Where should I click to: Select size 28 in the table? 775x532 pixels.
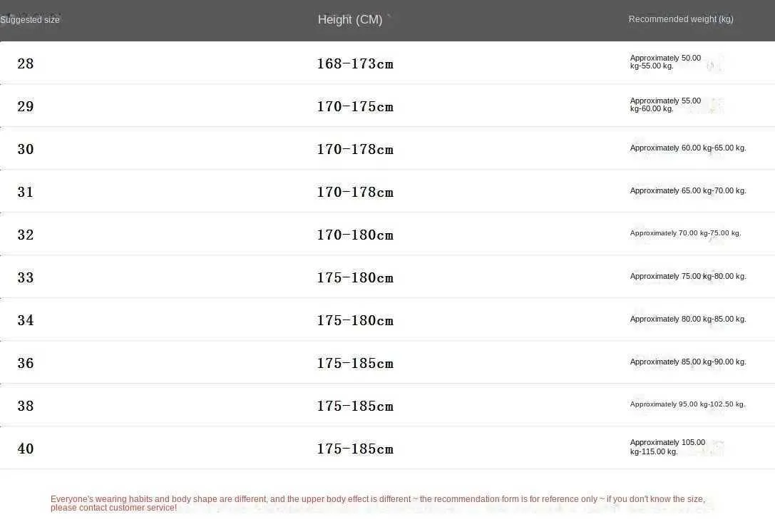point(25,63)
